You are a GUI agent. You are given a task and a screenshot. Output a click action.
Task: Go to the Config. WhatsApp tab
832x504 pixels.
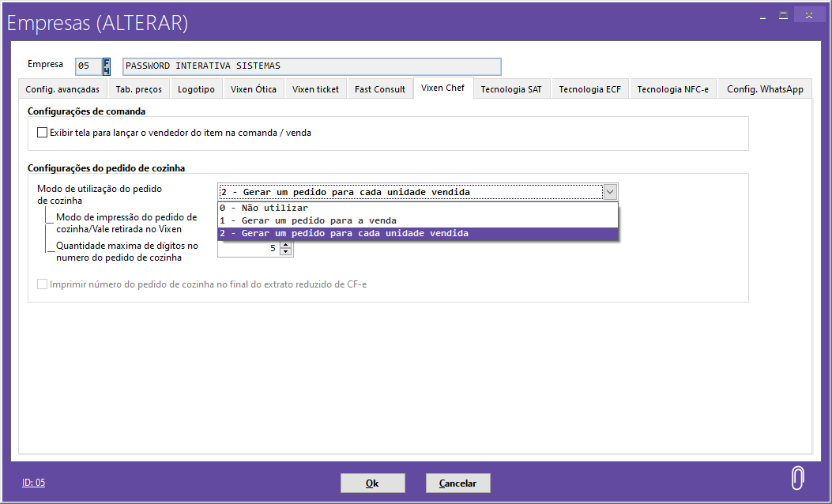click(765, 89)
